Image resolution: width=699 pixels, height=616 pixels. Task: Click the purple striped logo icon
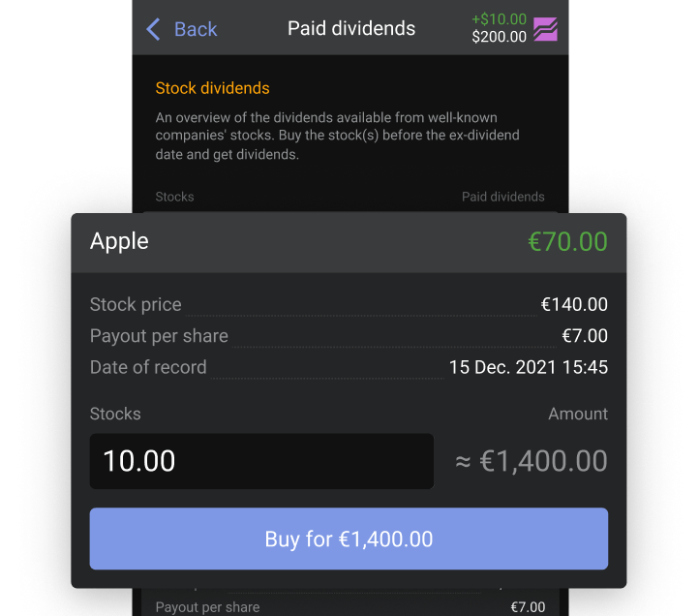tap(545, 29)
